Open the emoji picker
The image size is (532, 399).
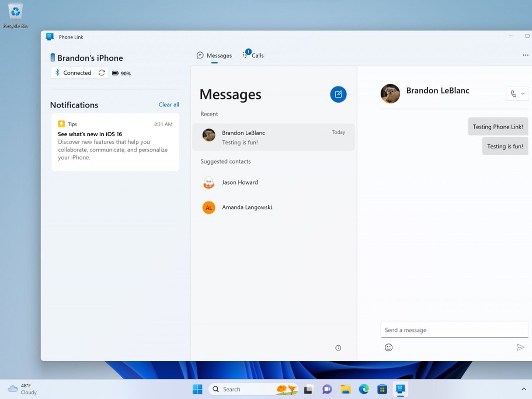[388, 347]
